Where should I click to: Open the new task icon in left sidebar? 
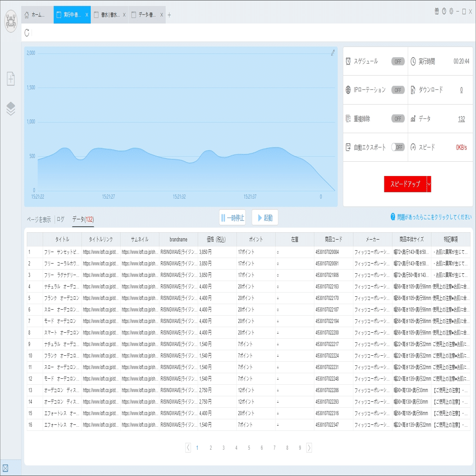click(11, 79)
